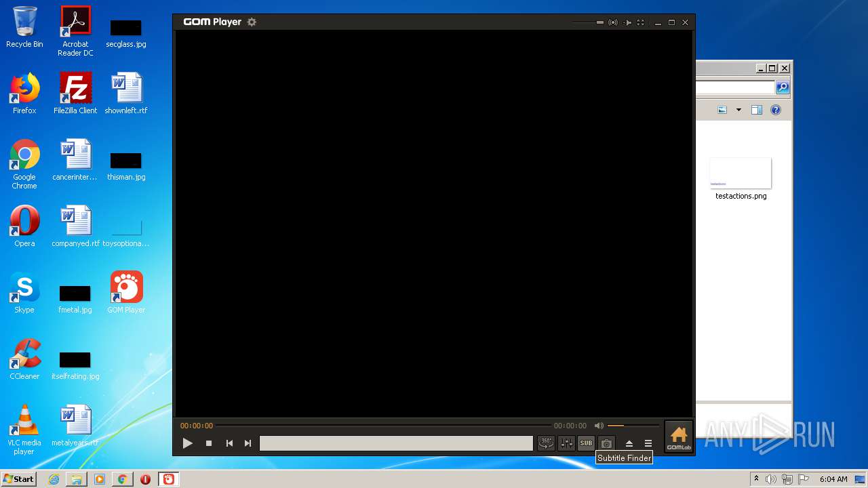Open system volume tray icon
Viewport: 868px width, 488px height.
pos(771,479)
